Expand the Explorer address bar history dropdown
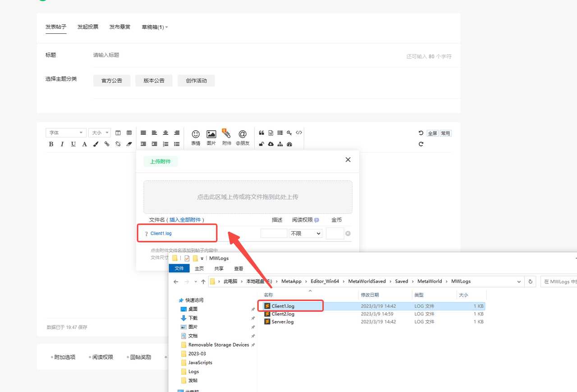The image size is (577, 392). 519,281
